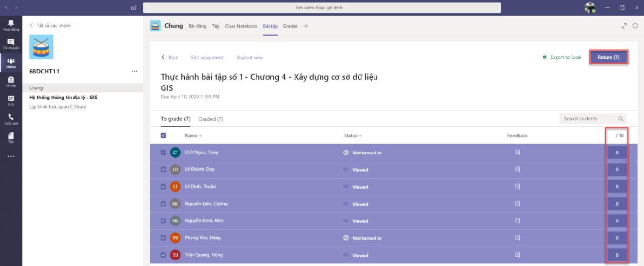This screenshot has width=644, height=266.
Task: Switch to the Graded (7) tab
Action: tap(211, 119)
